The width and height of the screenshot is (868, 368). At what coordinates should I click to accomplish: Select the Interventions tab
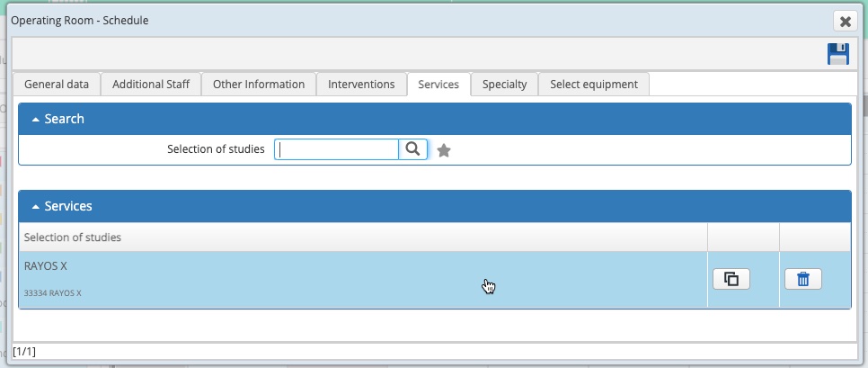(361, 85)
